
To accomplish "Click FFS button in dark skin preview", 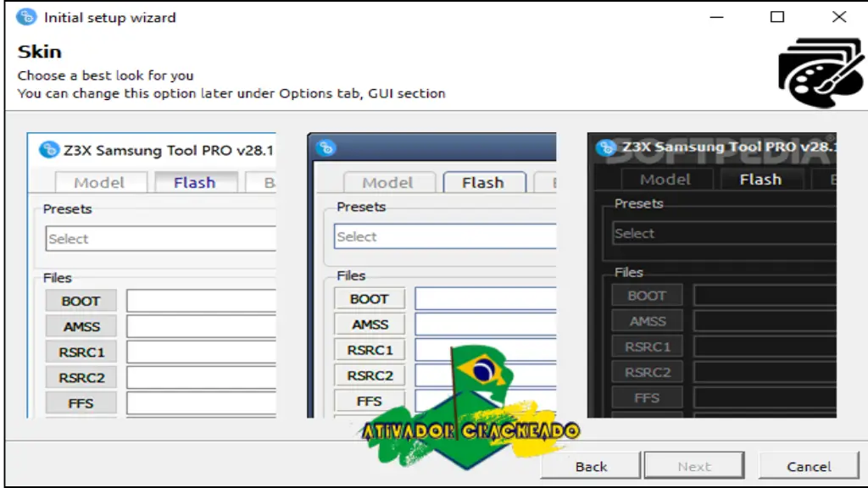I will [x=647, y=397].
